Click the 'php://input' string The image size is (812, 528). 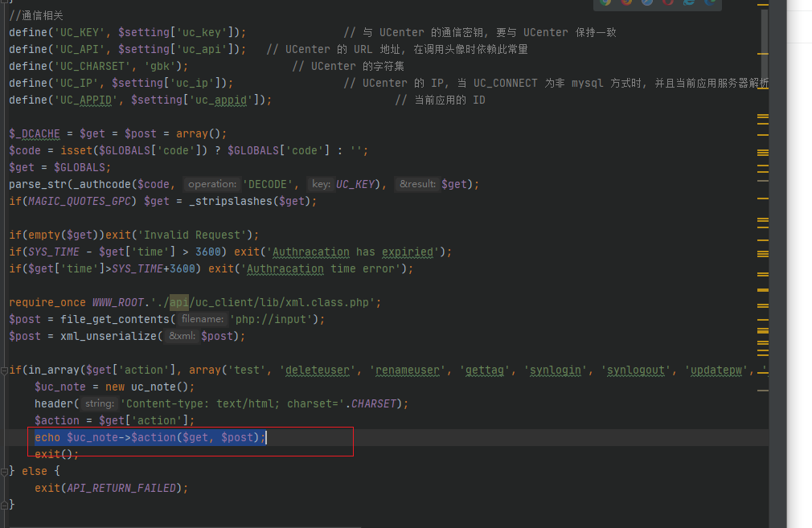[x=271, y=319]
